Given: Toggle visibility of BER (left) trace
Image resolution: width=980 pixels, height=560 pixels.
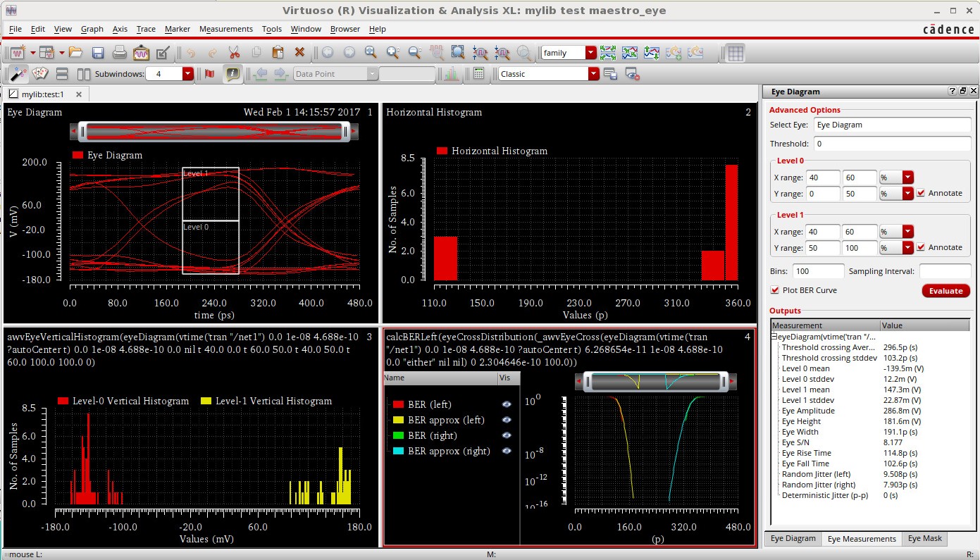Looking at the screenshot, I should 507,404.
